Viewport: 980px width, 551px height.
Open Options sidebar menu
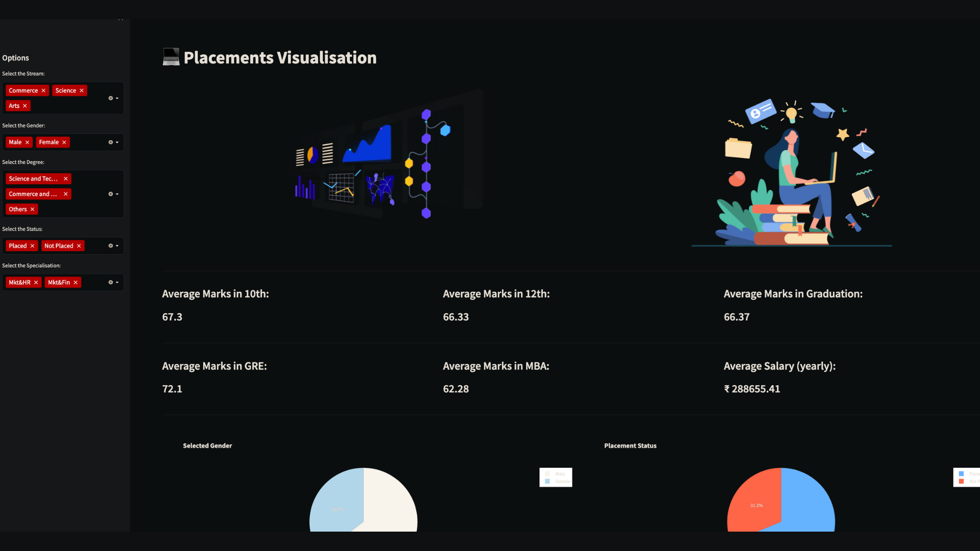(x=15, y=57)
